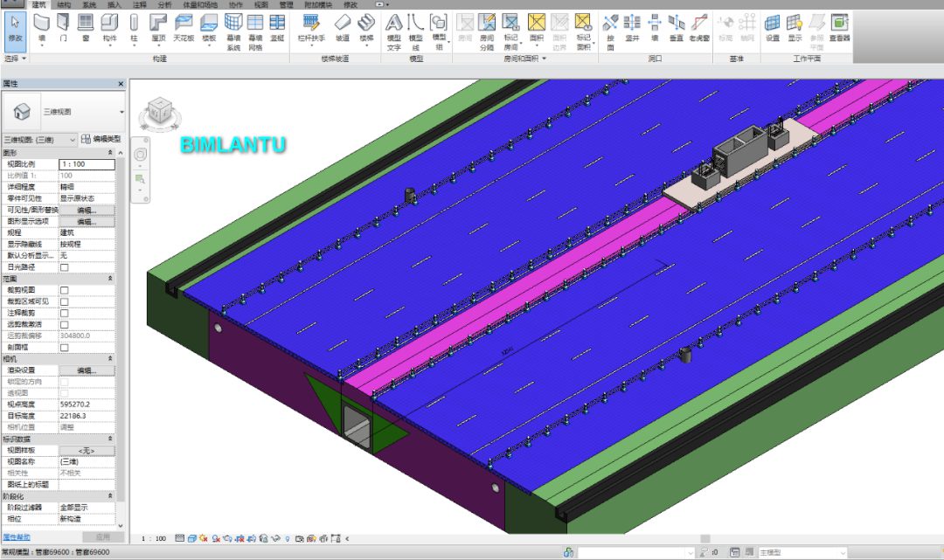This screenshot has width=944, height=560.
Task: Toggle the 剖面框 checkbox
Action: coord(65,347)
